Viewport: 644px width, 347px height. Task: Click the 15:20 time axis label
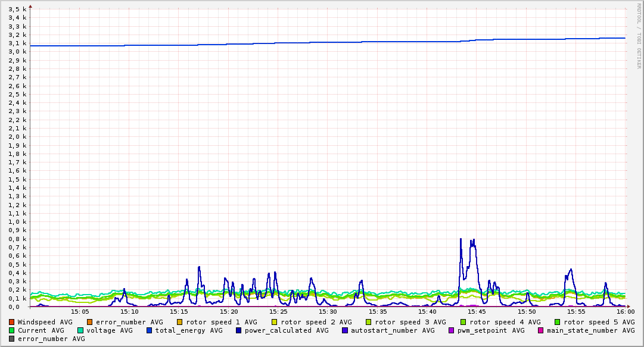228,312
